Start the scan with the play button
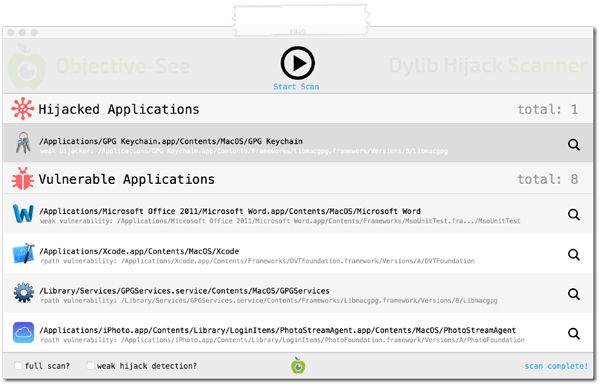 [x=297, y=63]
